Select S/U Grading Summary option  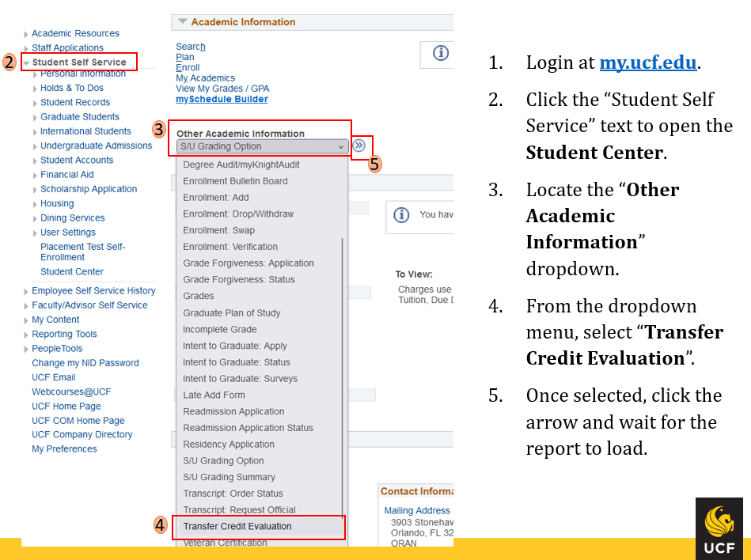(259, 477)
